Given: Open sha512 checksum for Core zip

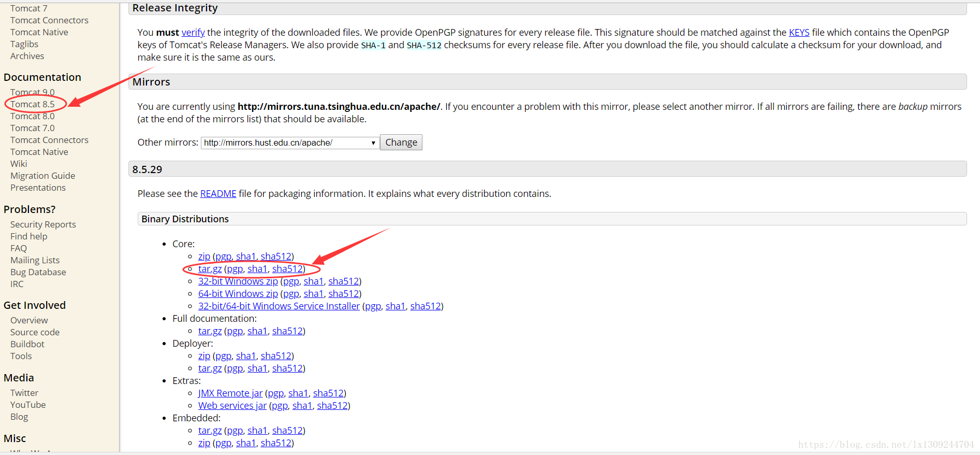Looking at the screenshot, I should point(276,257).
